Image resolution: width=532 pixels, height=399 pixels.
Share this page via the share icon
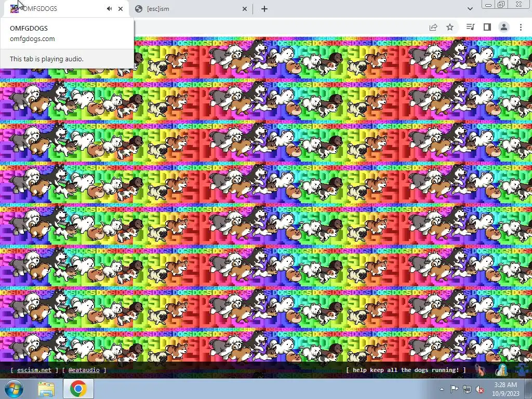[x=433, y=27]
